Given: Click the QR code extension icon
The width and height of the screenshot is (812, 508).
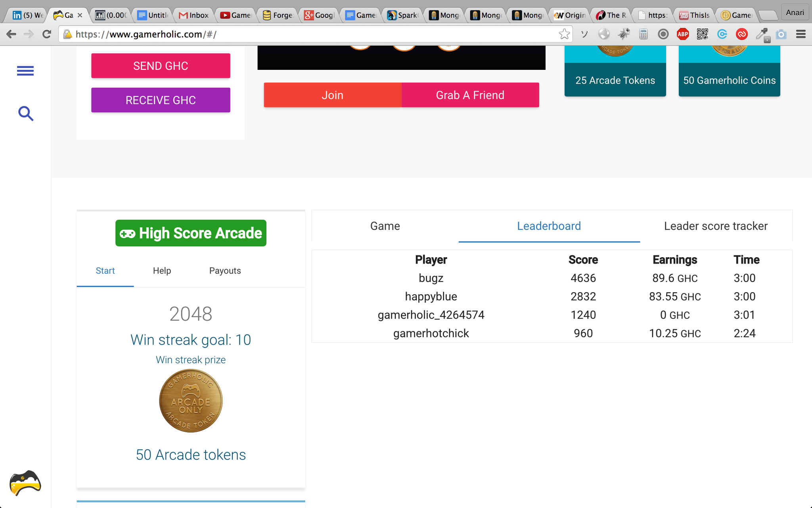Looking at the screenshot, I should [702, 35].
